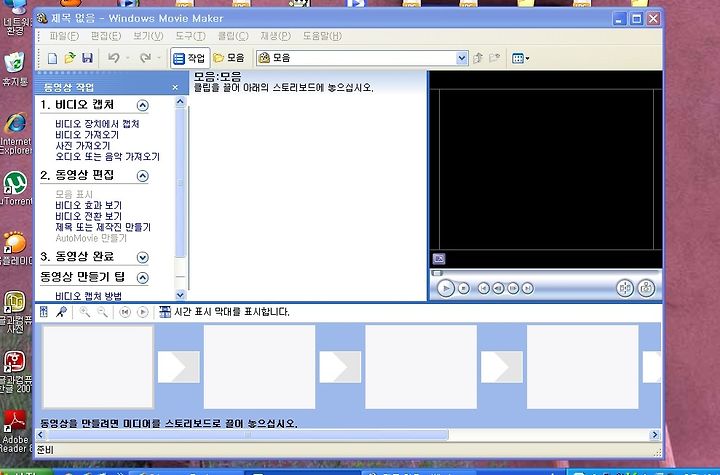Split the clip at current frame
This screenshot has height=475, width=720.
624,288
